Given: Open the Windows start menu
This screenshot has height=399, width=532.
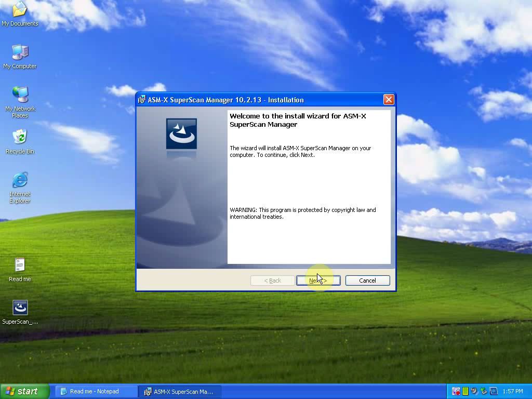Looking at the screenshot, I should [x=25, y=391].
